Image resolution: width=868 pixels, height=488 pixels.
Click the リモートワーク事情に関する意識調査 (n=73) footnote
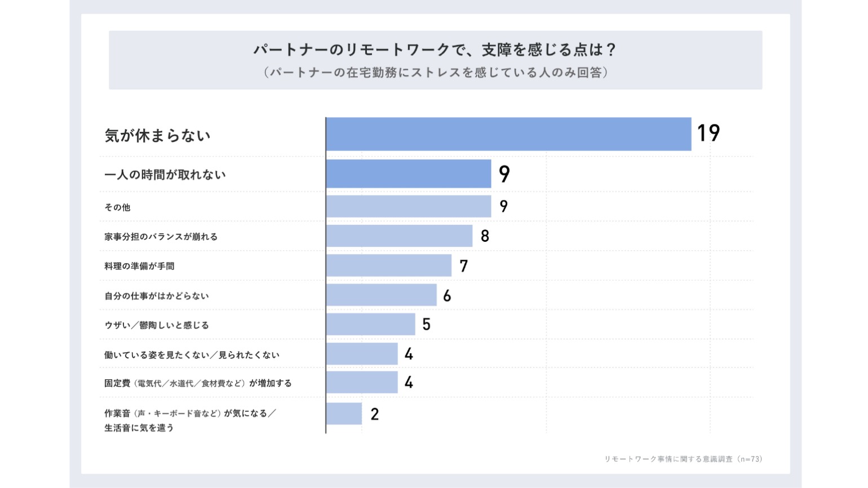coord(683,459)
